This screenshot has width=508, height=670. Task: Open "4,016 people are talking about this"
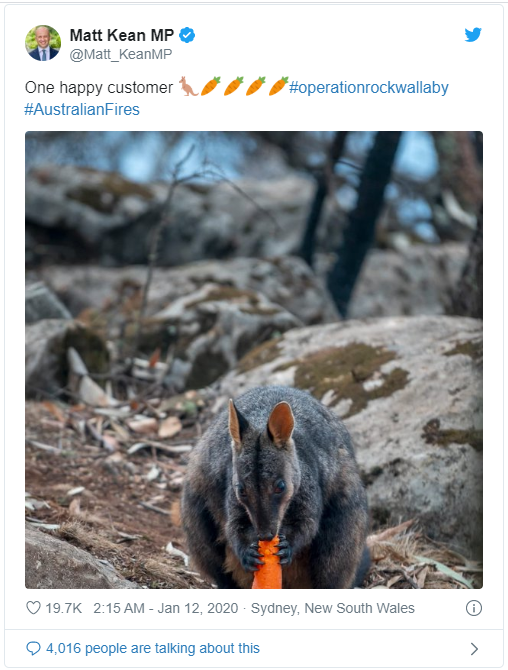coord(153,648)
